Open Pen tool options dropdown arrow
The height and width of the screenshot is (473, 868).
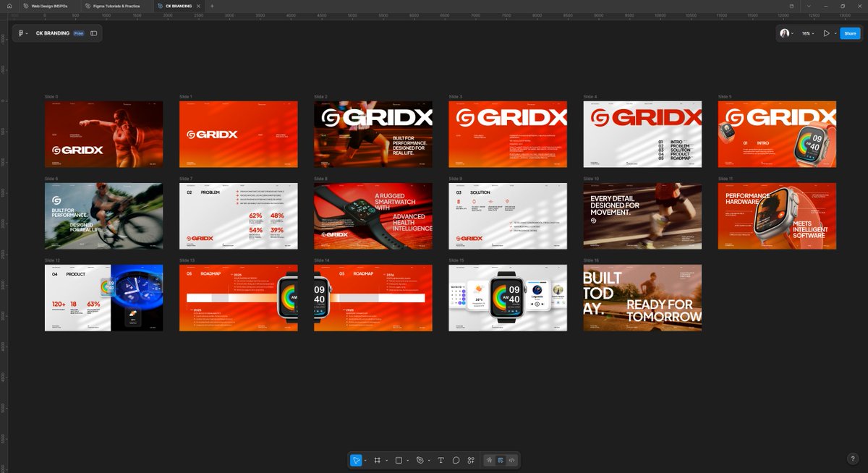pyautogui.click(x=429, y=460)
